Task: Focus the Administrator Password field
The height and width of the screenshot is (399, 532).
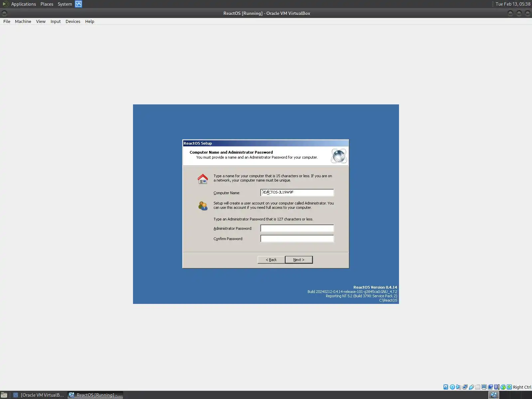Action: 297,228
